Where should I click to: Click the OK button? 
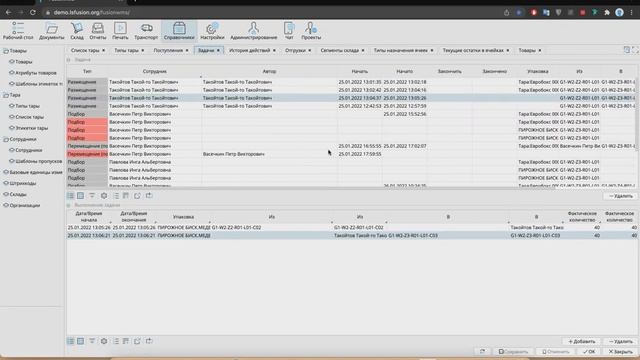pyautogui.click(x=589, y=351)
